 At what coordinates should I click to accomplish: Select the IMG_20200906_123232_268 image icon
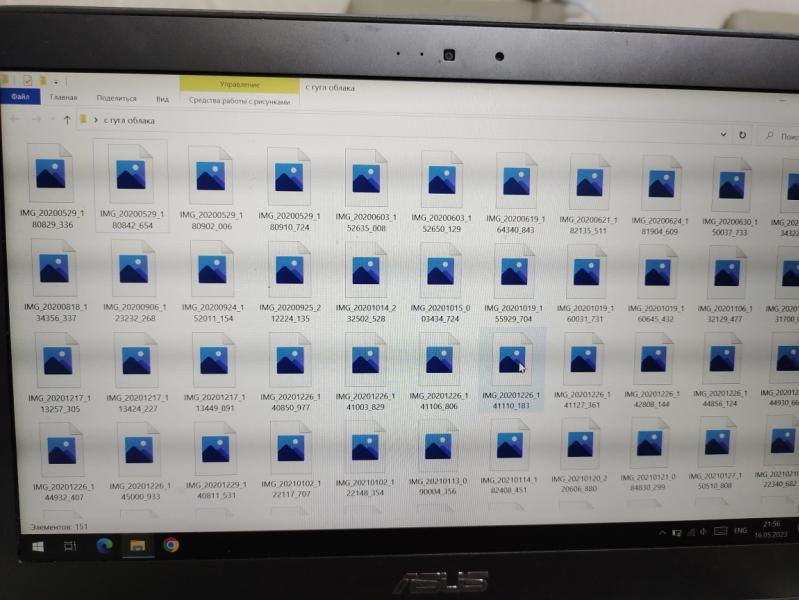(x=134, y=269)
